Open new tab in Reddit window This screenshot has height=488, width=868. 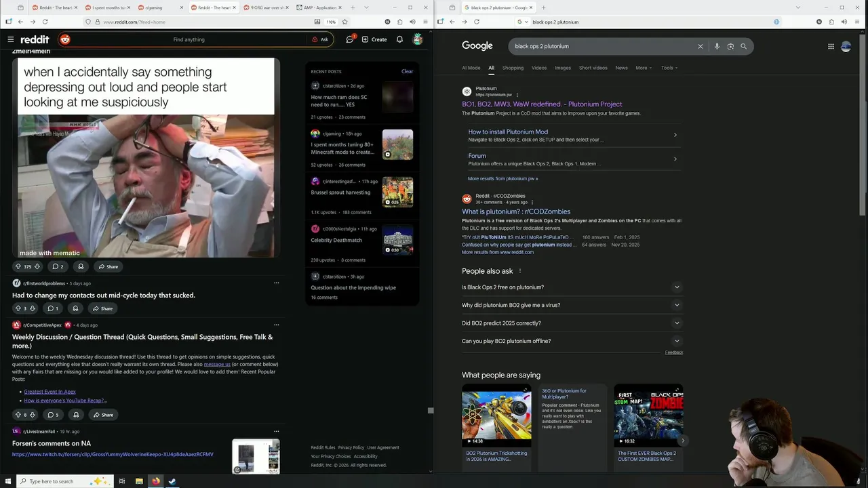click(x=353, y=7)
